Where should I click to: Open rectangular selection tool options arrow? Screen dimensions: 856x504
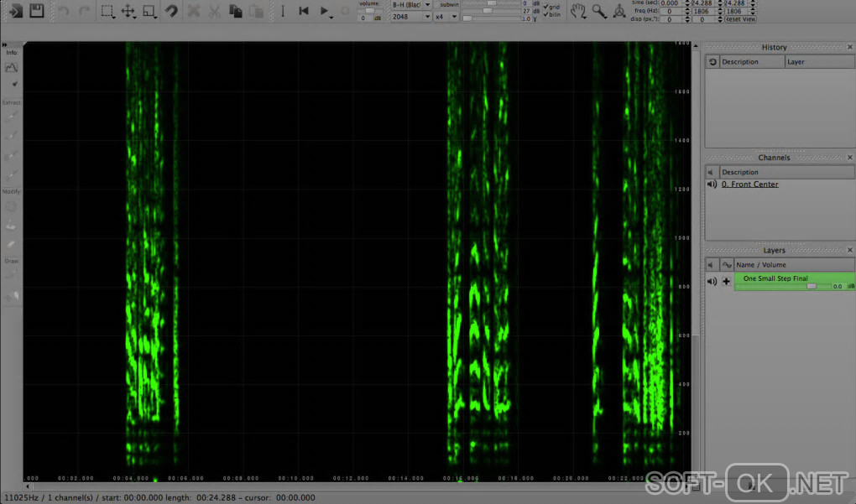113,18
